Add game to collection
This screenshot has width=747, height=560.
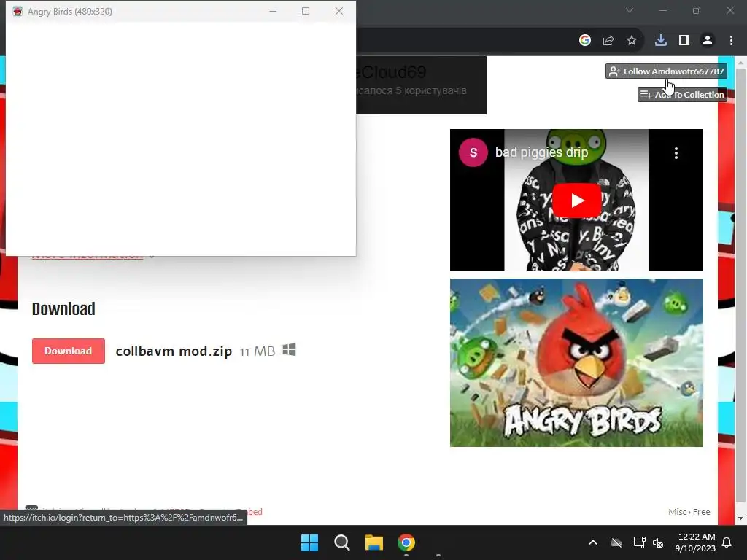[682, 94]
